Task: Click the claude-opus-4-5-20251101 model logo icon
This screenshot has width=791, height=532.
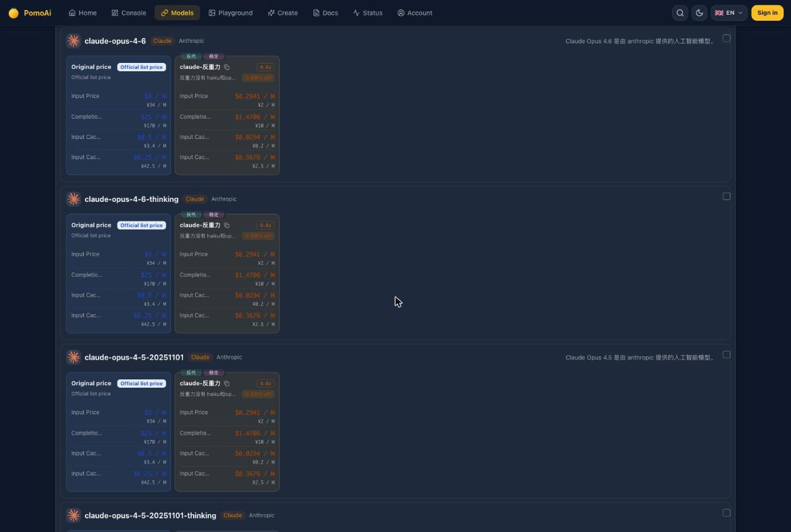Action: click(x=74, y=357)
